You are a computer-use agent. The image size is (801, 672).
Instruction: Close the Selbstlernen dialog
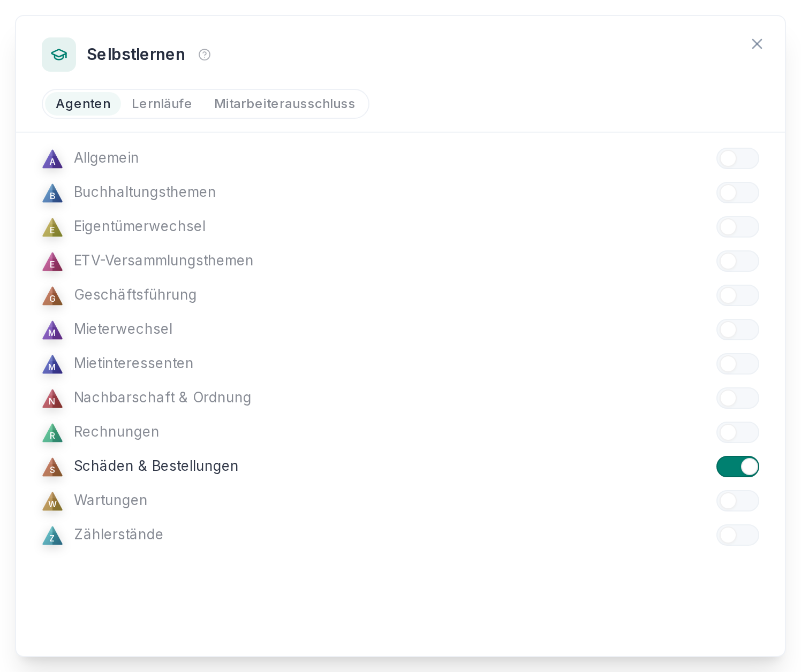(757, 44)
